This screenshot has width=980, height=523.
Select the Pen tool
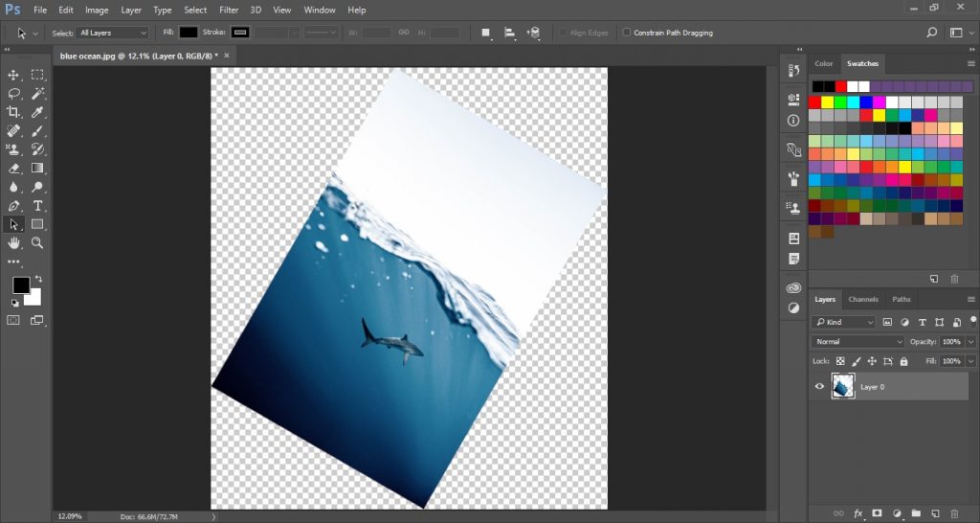click(x=13, y=206)
